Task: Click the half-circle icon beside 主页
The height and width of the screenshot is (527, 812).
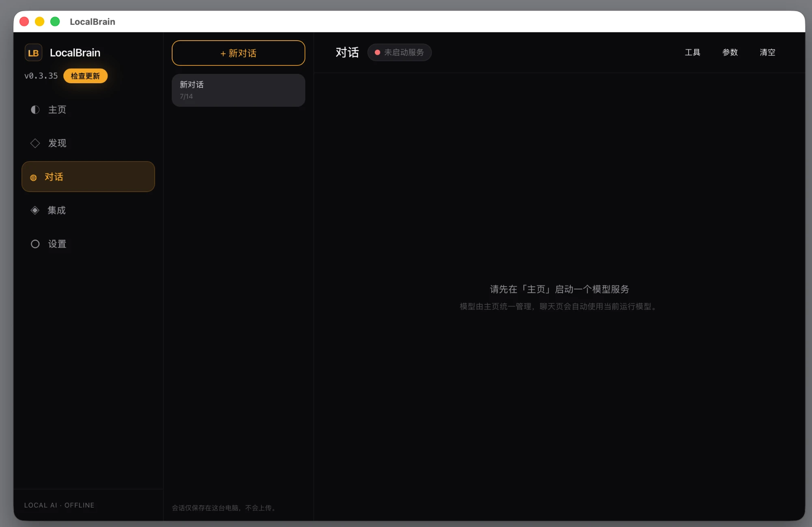Action: [35, 110]
